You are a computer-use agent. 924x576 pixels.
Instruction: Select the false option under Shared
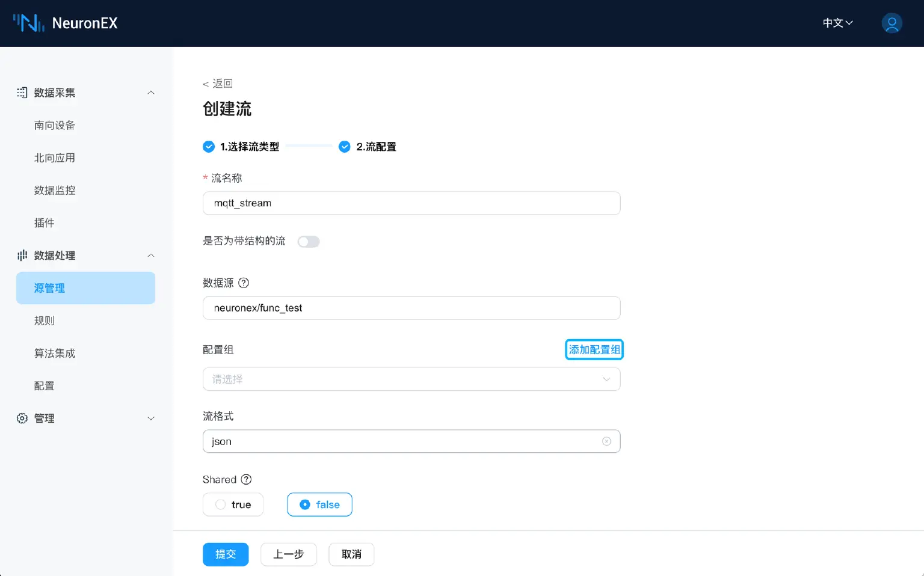[319, 504]
